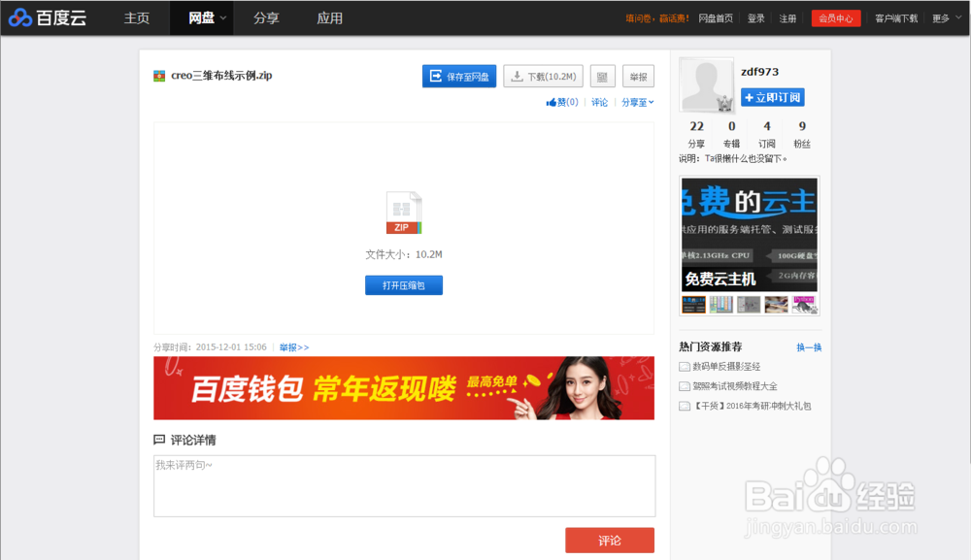This screenshot has height=560, width=971.
Task: Click the thumbs-up like icon
Action: [x=551, y=103]
